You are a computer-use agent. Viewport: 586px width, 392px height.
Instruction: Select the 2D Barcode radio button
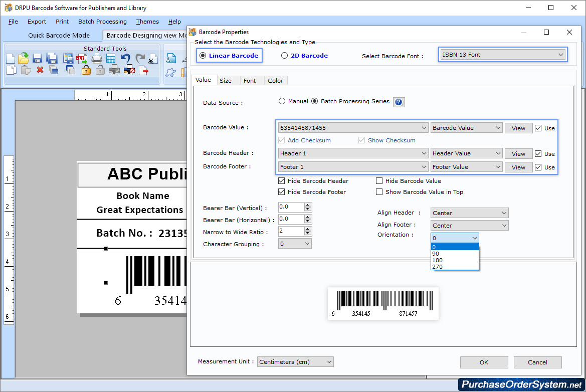pyautogui.click(x=285, y=56)
